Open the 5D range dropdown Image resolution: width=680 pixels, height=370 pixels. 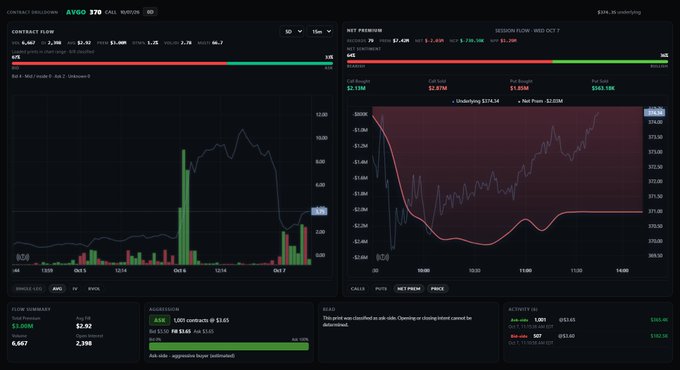pyautogui.click(x=293, y=32)
